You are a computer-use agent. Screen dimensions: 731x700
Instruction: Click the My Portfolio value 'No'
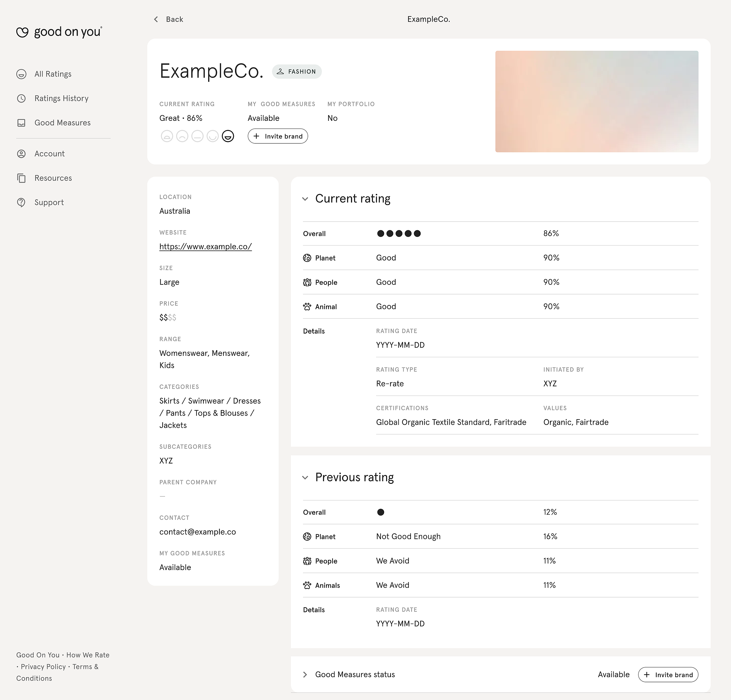(x=332, y=118)
